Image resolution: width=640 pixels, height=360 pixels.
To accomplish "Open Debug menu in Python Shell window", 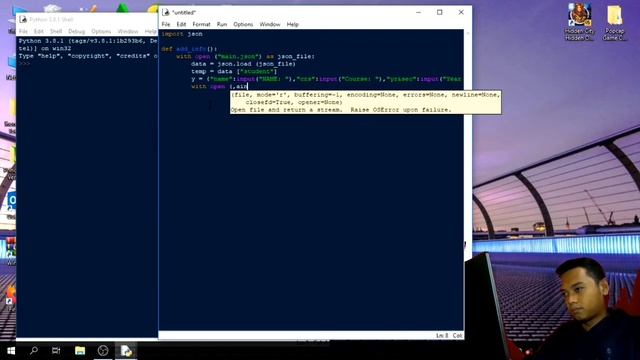I will [x=76, y=31].
